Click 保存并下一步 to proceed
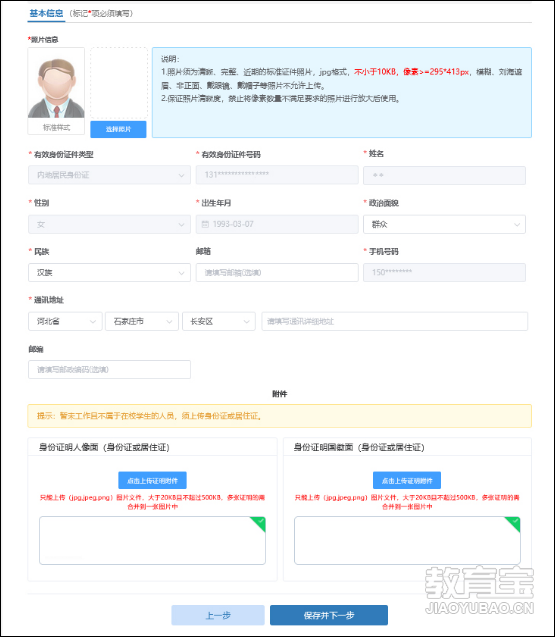Viewport: 555px width, 637px height. 329,615
